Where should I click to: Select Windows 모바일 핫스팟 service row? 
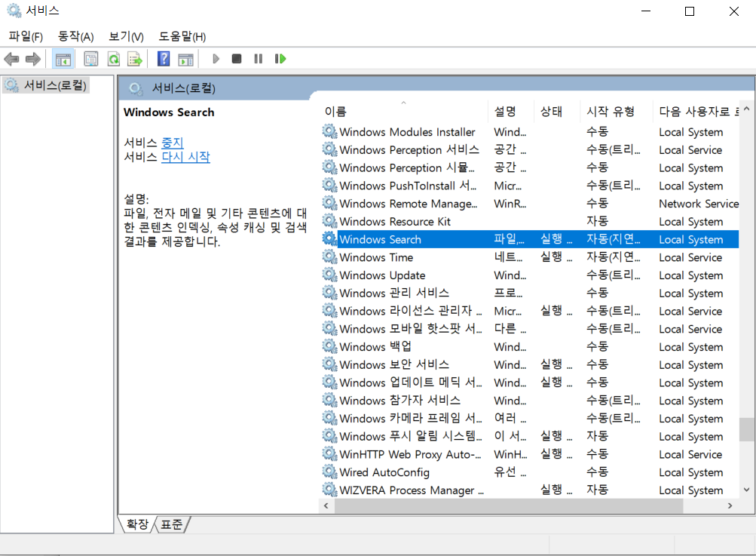coord(530,329)
